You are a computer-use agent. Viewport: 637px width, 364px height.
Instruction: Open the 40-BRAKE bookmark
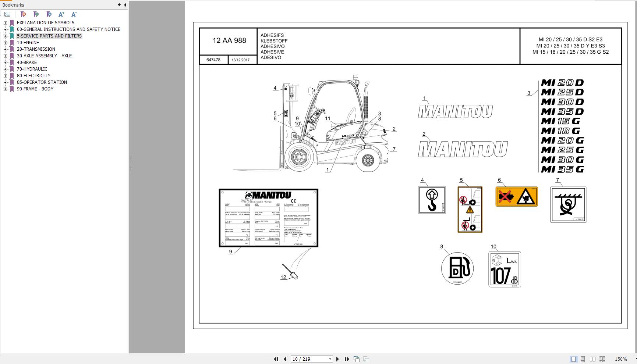coord(26,63)
